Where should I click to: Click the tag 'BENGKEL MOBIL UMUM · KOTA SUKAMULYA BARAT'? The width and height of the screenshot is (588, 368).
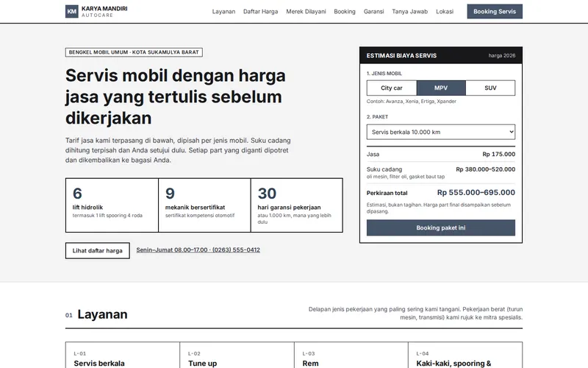[x=134, y=52]
